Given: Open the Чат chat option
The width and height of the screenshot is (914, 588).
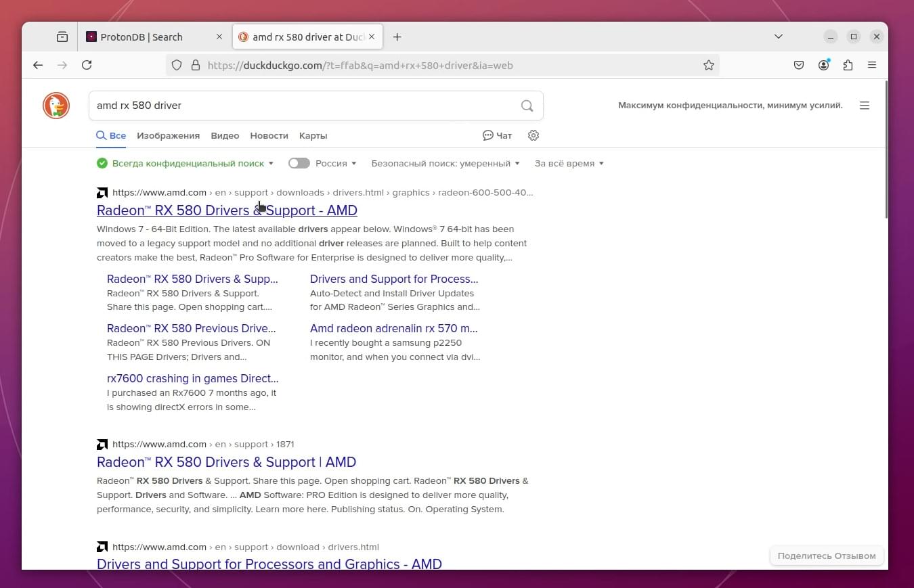Looking at the screenshot, I should [497, 135].
